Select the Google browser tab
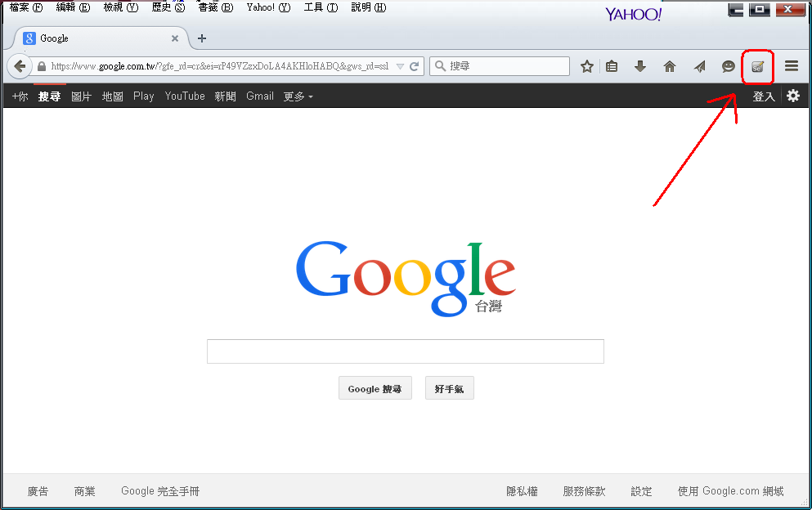 (101, 38)
